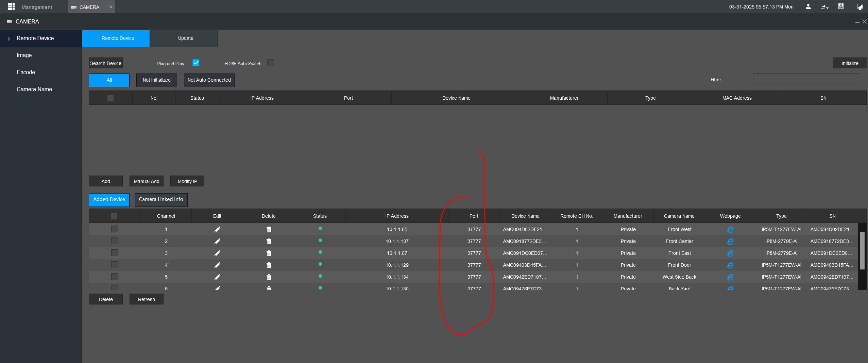The image size is (868, 363).
Task: Open the main menu grid icon
Action: 11,6
